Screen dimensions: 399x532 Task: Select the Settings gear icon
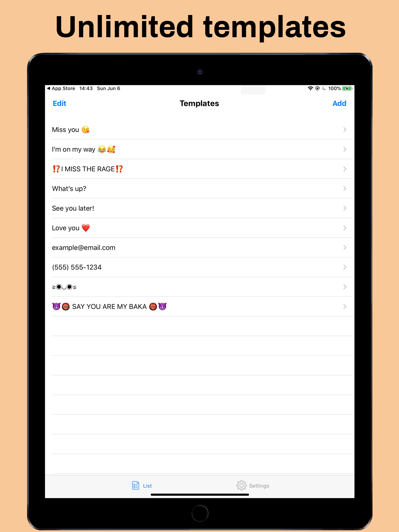242,485
